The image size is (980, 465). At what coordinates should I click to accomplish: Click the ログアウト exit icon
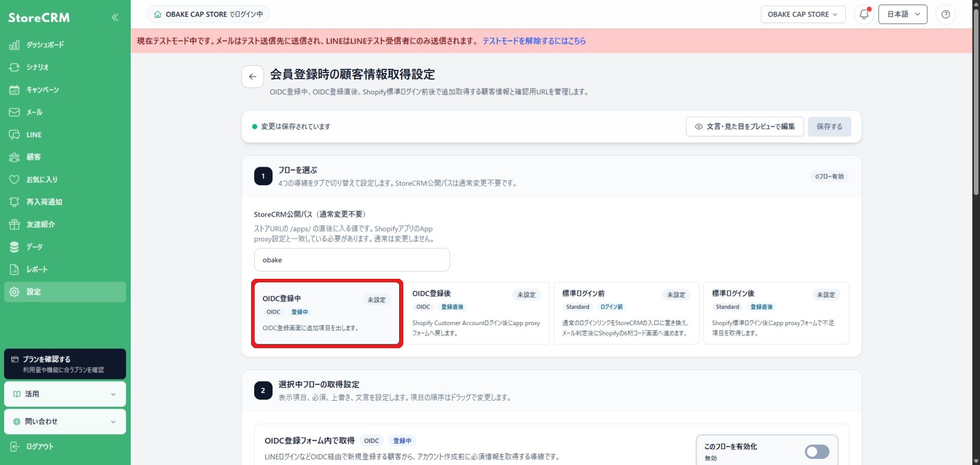tap(14, 446)
